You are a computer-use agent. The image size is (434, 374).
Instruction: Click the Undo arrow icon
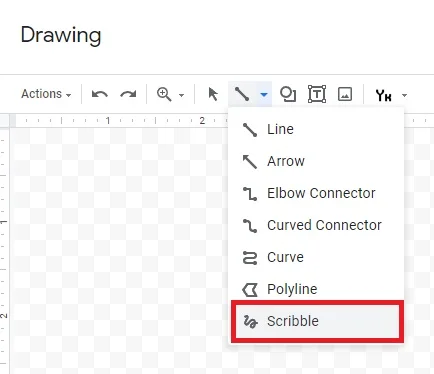pos(100,94)
